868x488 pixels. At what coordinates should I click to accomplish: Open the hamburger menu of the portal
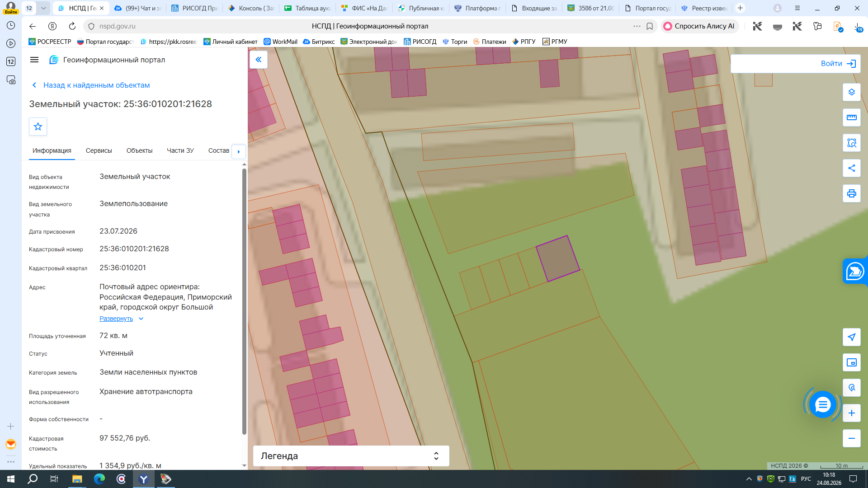pos(34,60)
